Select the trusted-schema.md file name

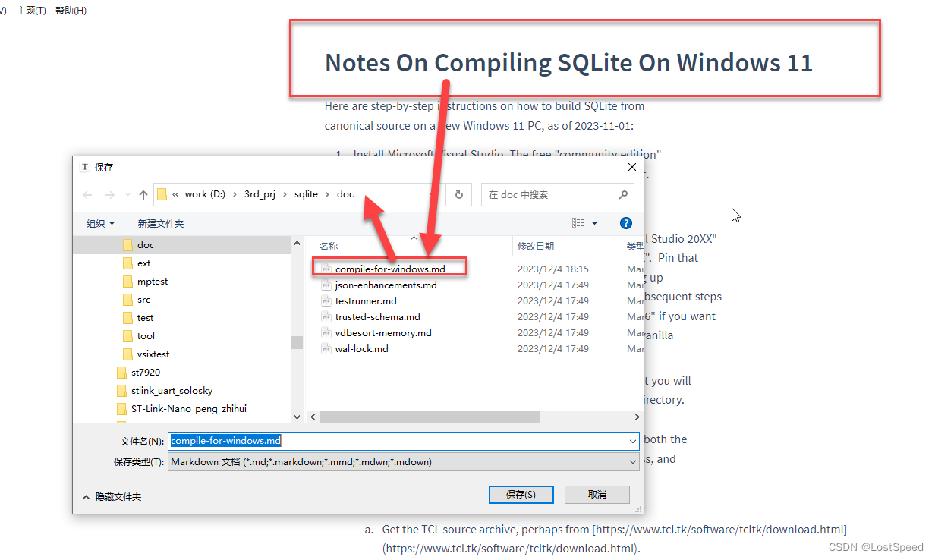coord(378,316)
